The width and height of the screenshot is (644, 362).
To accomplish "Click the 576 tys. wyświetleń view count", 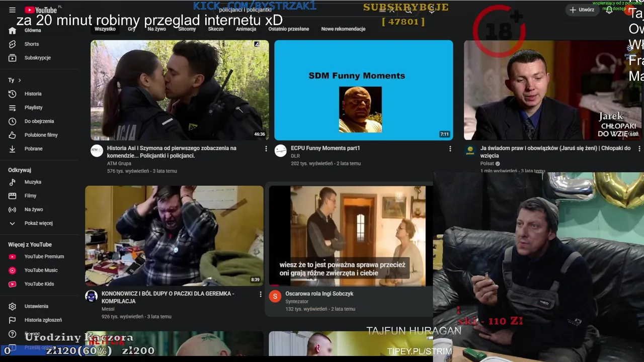I will pyautogui.click(x=128, y=171).
